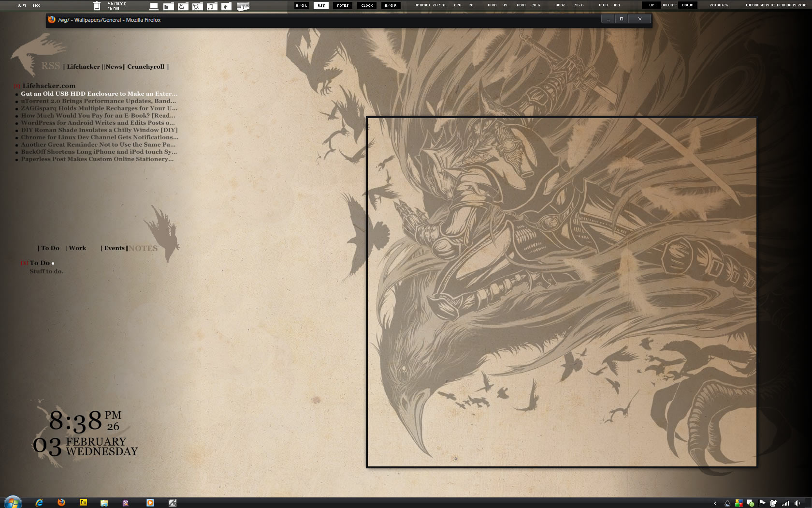Click the PWR 100 battery readout
This screenshot has width=812, height=508.
[x=609, y=5]
